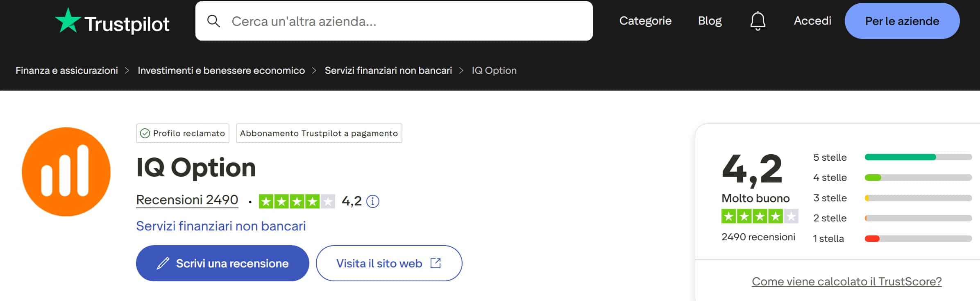
Task: Filter reviews using the 5 stelle bar
Action: (918, 157)
